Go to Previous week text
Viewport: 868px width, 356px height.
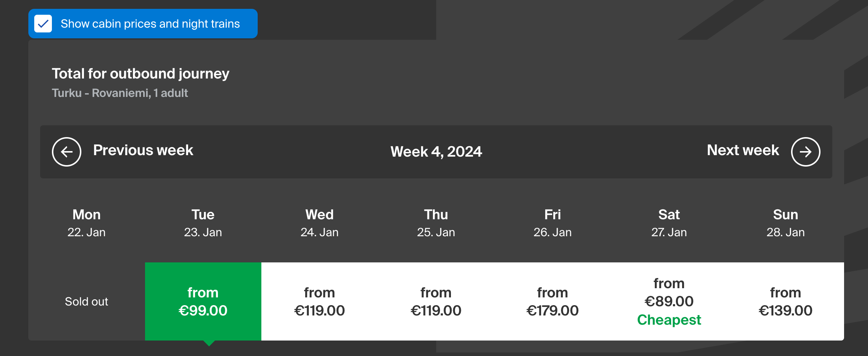143,150
